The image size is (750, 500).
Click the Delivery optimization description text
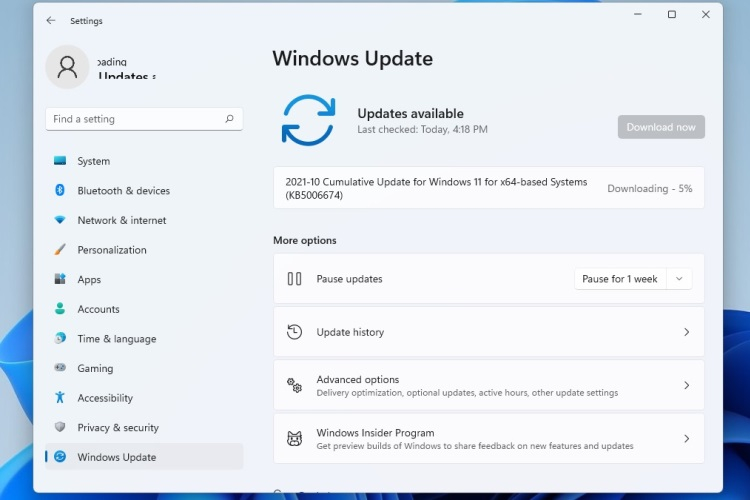pyautogui.click(x=467, y=393)
